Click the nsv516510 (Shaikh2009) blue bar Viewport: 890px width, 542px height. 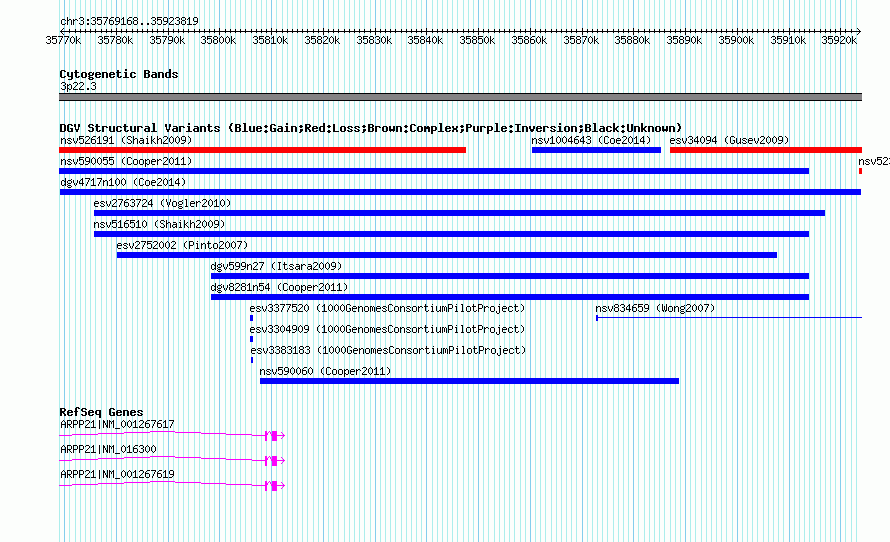click(451, 234)
